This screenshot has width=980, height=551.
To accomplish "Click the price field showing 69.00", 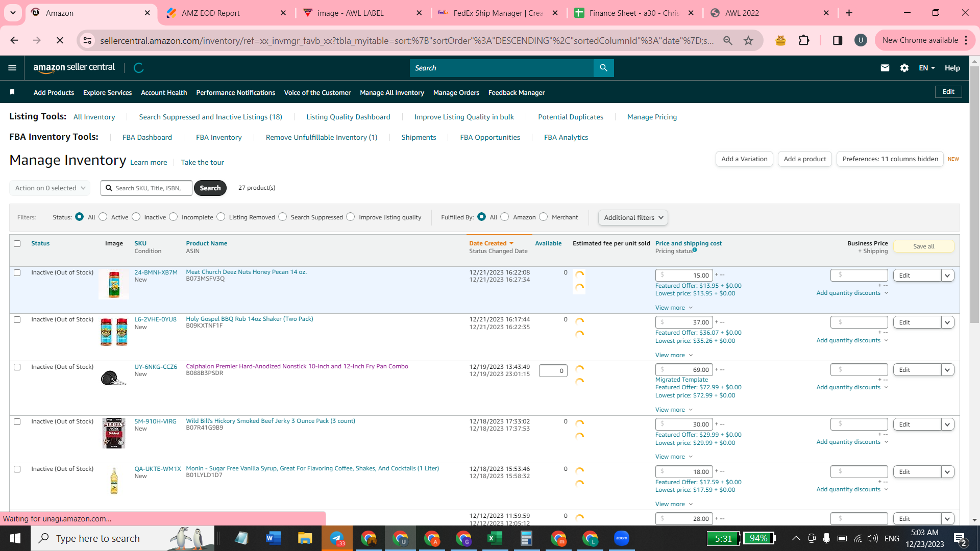I will click(x=684, y=370).
